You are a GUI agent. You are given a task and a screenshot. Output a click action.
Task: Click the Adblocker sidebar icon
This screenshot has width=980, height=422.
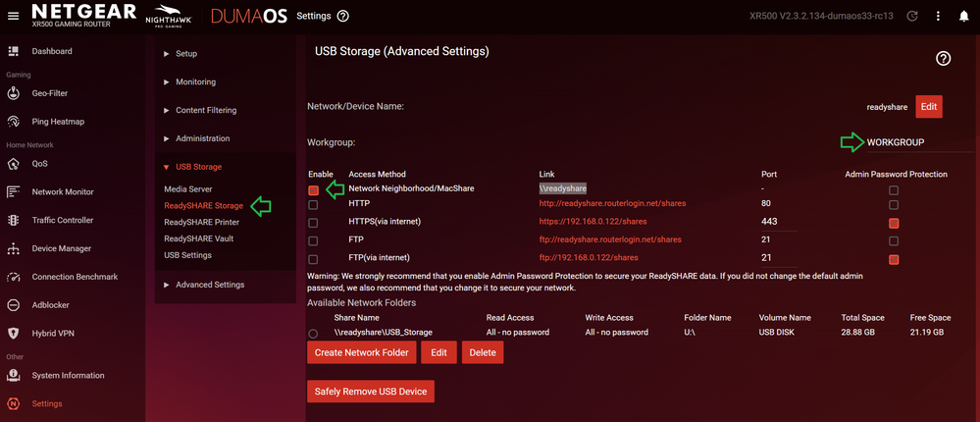point(13,305)
